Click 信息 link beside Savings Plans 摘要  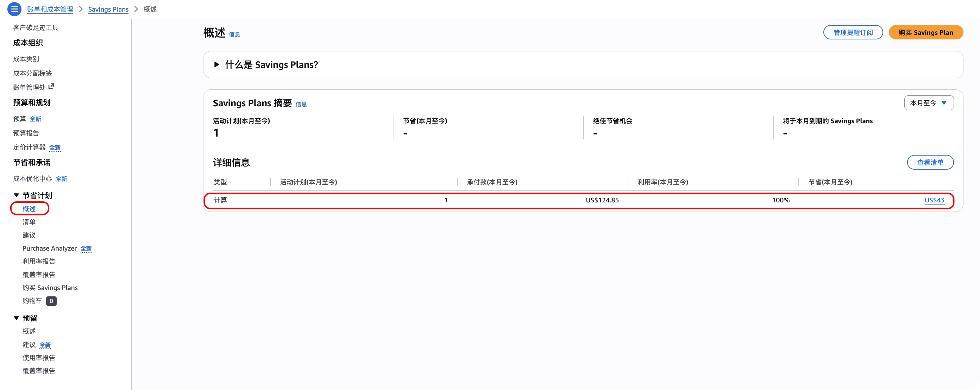(x=301, y=104)
